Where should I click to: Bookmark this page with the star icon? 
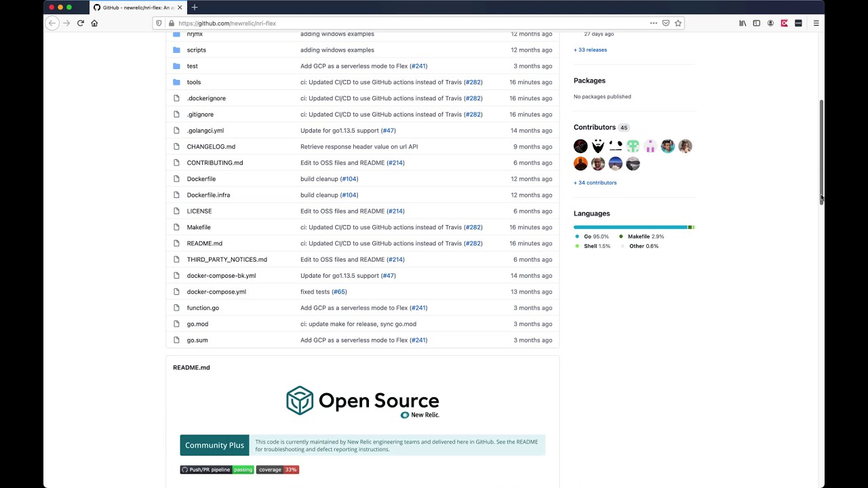[677, 23]
